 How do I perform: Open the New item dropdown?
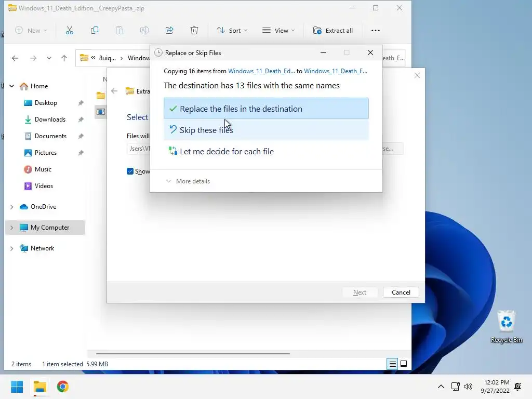click(x=31, y=31)
